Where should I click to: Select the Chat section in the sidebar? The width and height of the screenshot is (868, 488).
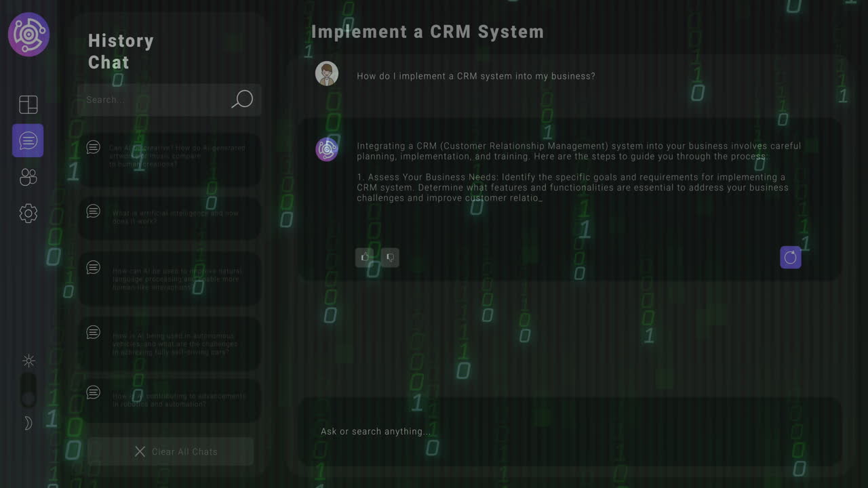coord(28,140)
